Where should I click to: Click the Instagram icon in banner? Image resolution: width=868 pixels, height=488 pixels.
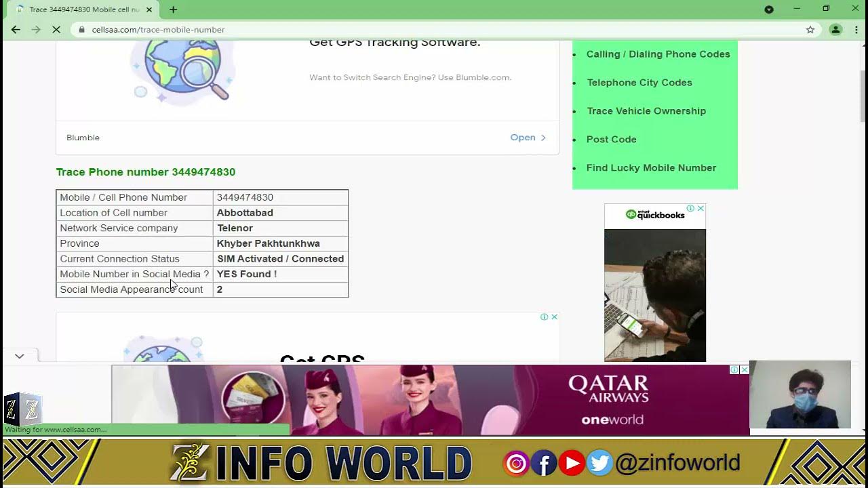pyautogui.click(x=516, y=464)
